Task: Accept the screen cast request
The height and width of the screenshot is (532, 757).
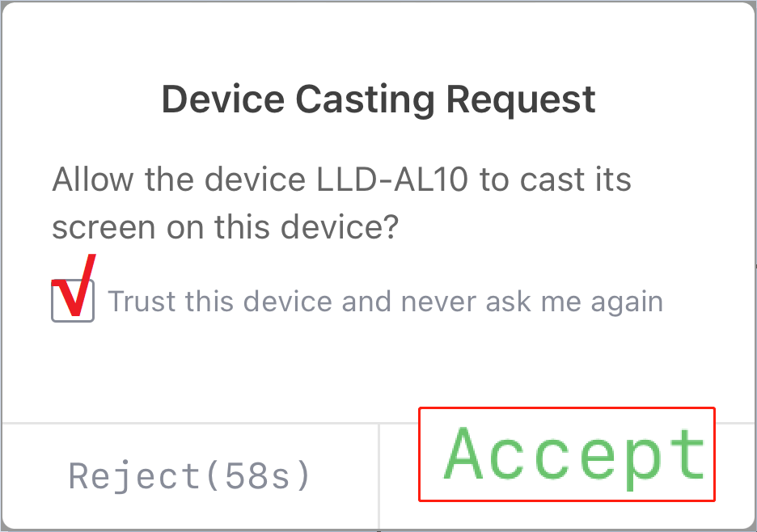Action: tap(566, 454)
